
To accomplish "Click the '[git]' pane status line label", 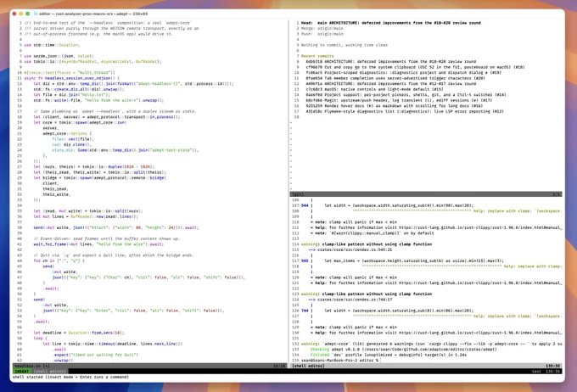I will (x=297, y=194).
